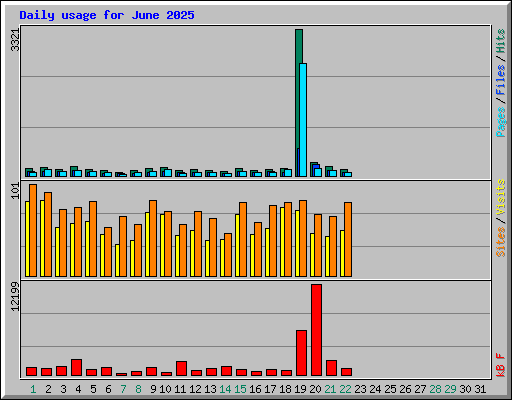Click the 'KB F' legend label
The height and width of the screenshot is (400, 512).
click(501, 365)
